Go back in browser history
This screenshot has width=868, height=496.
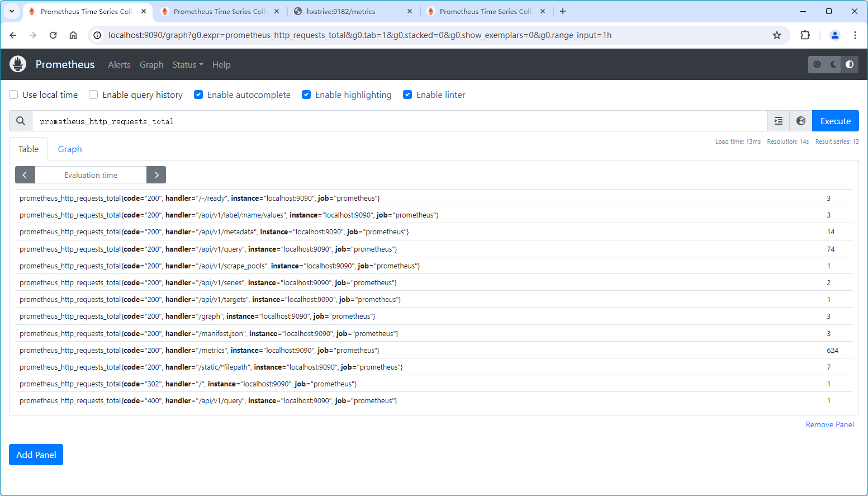[13, 35]
